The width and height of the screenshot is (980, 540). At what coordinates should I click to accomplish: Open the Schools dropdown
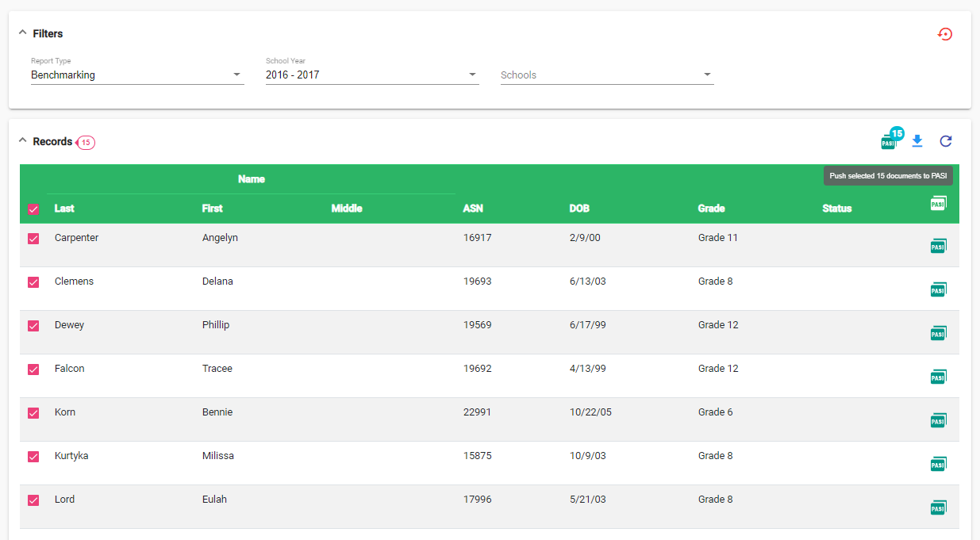tap(606, 75)
